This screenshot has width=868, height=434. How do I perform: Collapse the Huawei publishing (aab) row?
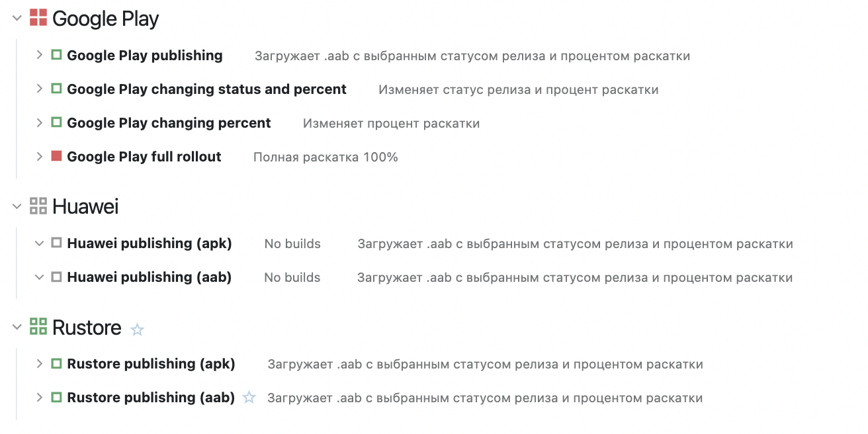40,277
